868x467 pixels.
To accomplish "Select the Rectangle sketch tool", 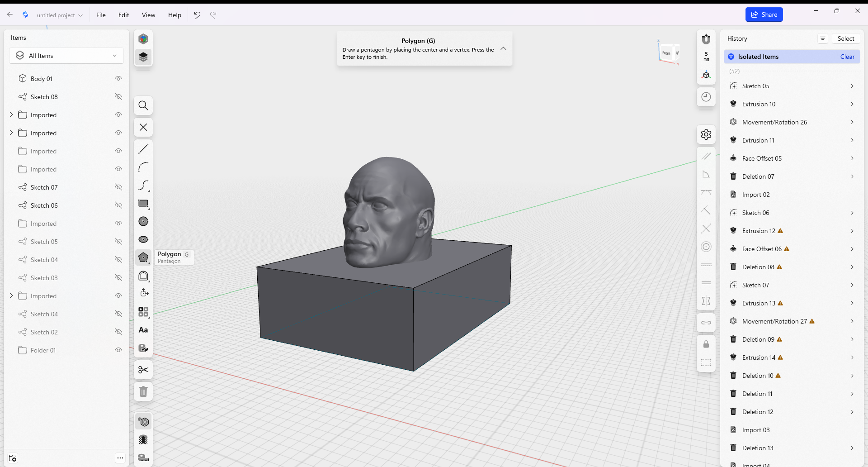I will [x=143, y=203].
